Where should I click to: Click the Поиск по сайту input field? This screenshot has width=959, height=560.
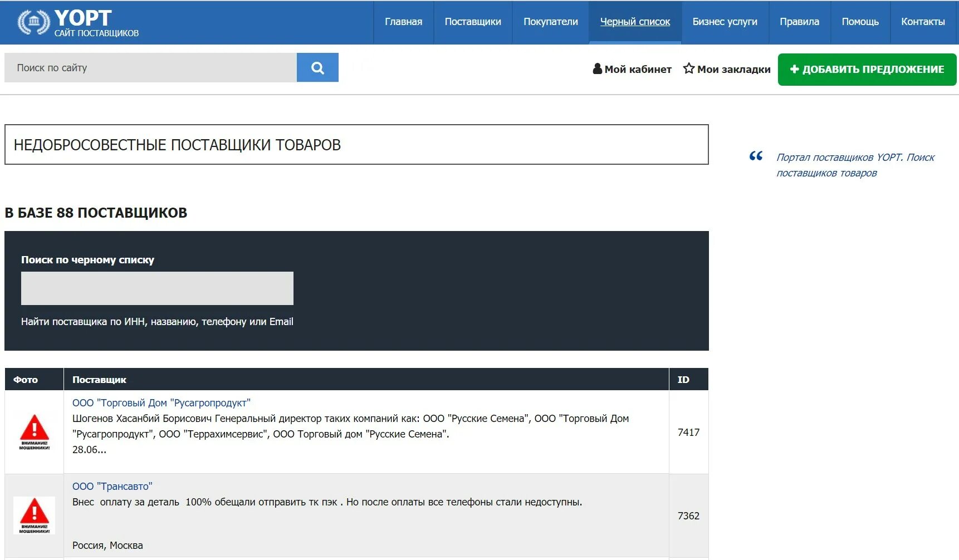coord(150,67)
